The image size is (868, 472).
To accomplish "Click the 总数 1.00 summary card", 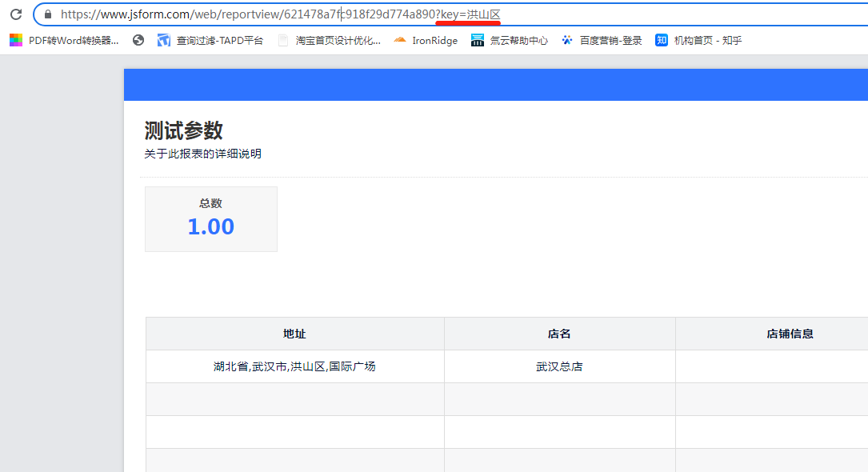I will tap(210, 219).
